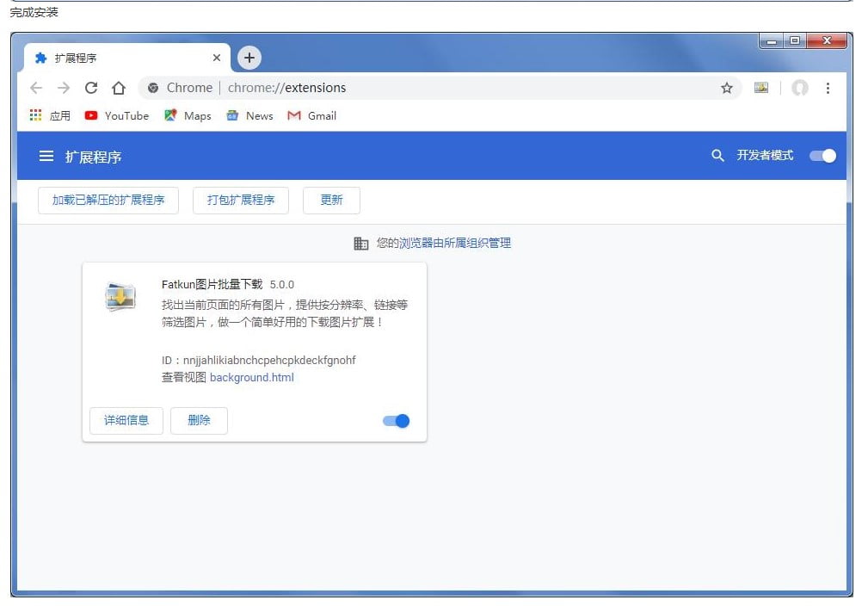
Task: Click the forward navigation arrow
Action: pyautogui.click(x=64, y=88)
